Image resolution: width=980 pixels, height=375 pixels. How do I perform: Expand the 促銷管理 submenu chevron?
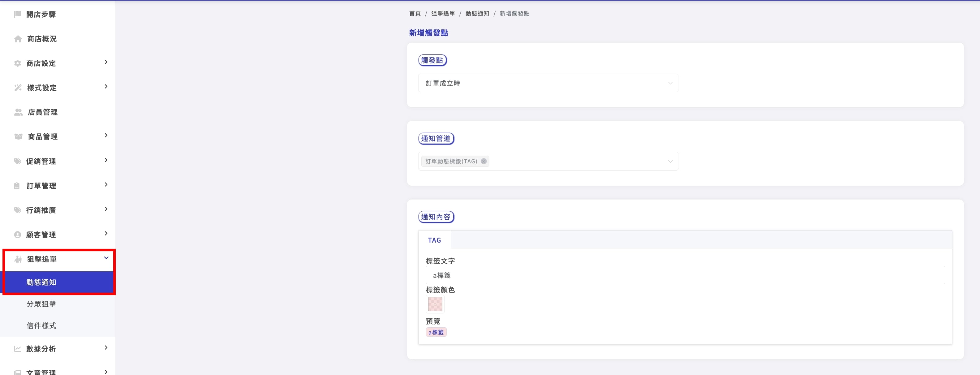106,160
